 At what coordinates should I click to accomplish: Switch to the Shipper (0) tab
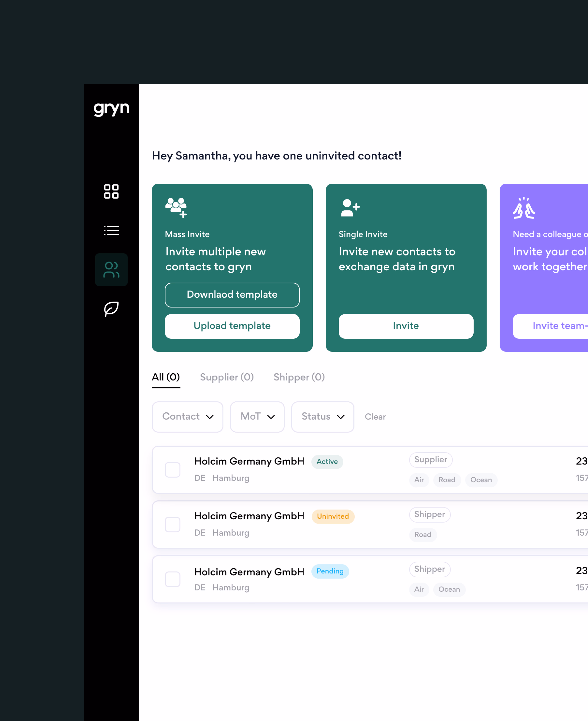(299, 377)
